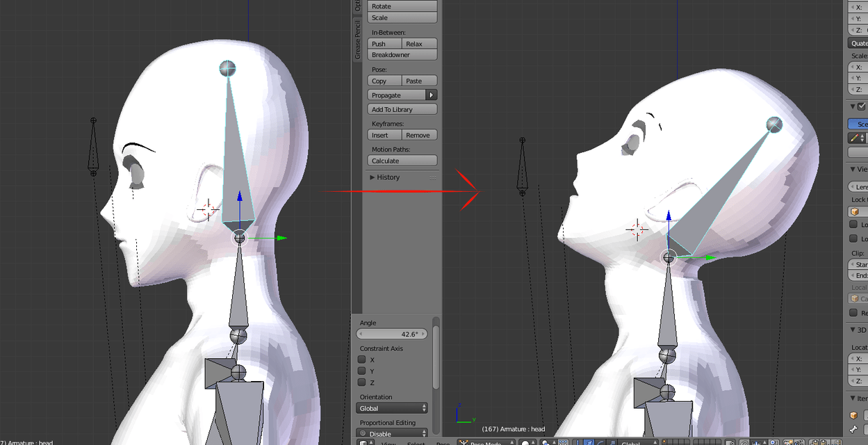Select the scale manipulator icon

click(612, 441)
